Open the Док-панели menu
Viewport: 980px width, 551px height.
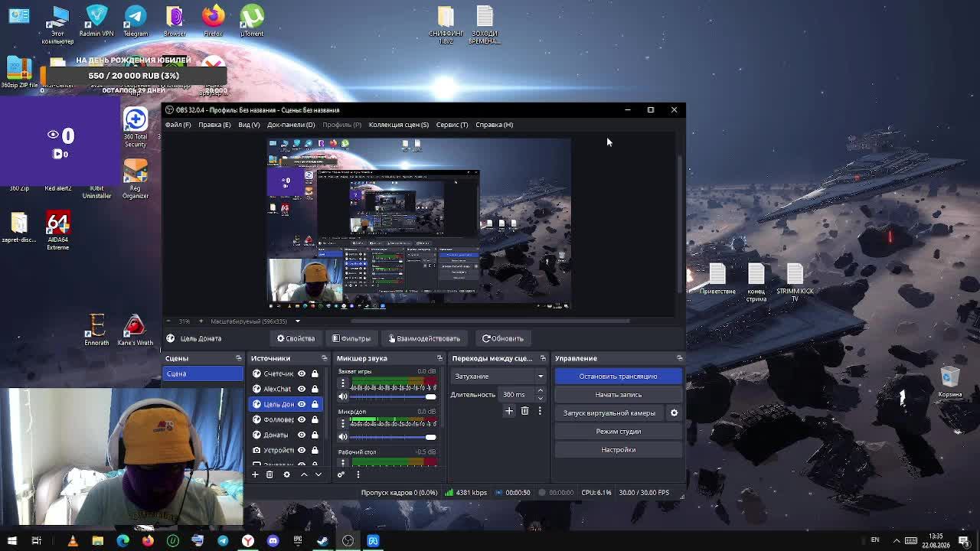pos(291,125)
